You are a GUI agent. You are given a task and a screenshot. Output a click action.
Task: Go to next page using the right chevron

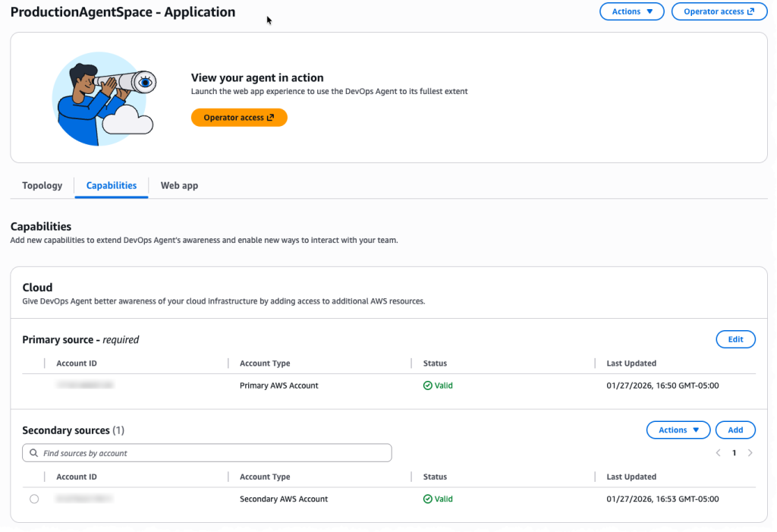(750, 452)
